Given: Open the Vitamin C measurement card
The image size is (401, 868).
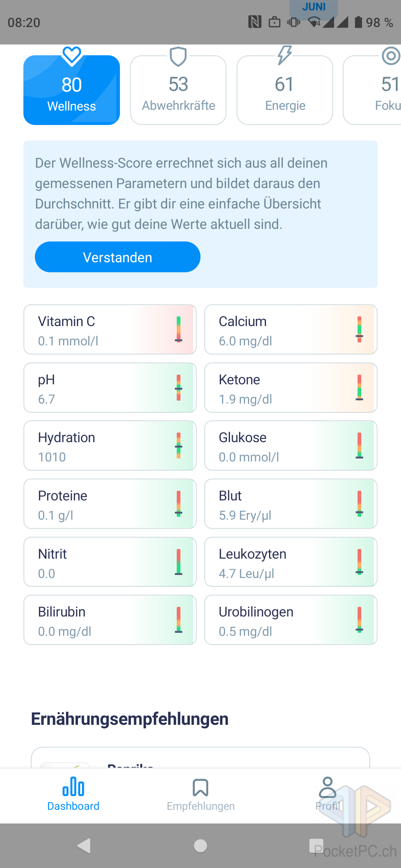Looking at the screenshot, I should click(x=110, y=329).
